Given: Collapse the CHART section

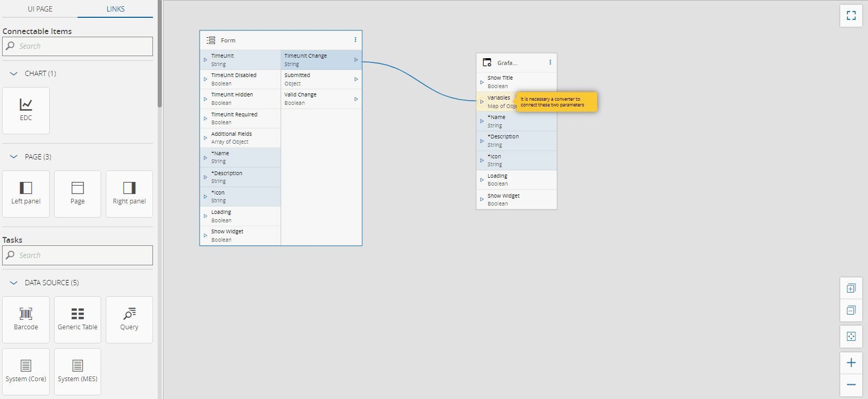Looking at the screenshot, I should pyautogui.click(x=14, y=73).
